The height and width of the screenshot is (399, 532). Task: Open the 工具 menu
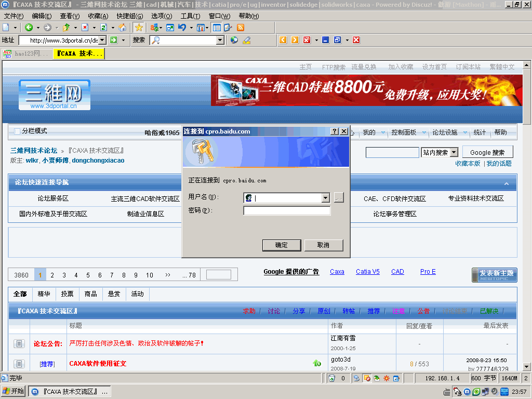[x=190, y=16]
